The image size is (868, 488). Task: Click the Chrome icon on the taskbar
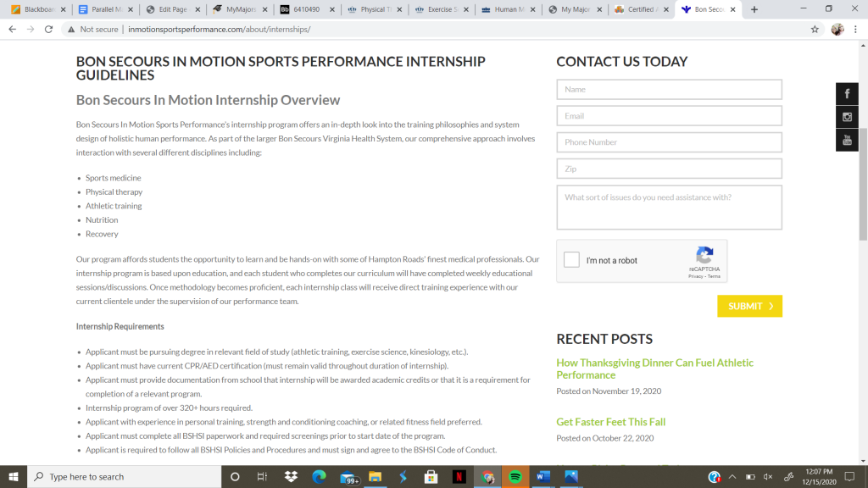tap(487, 476)
